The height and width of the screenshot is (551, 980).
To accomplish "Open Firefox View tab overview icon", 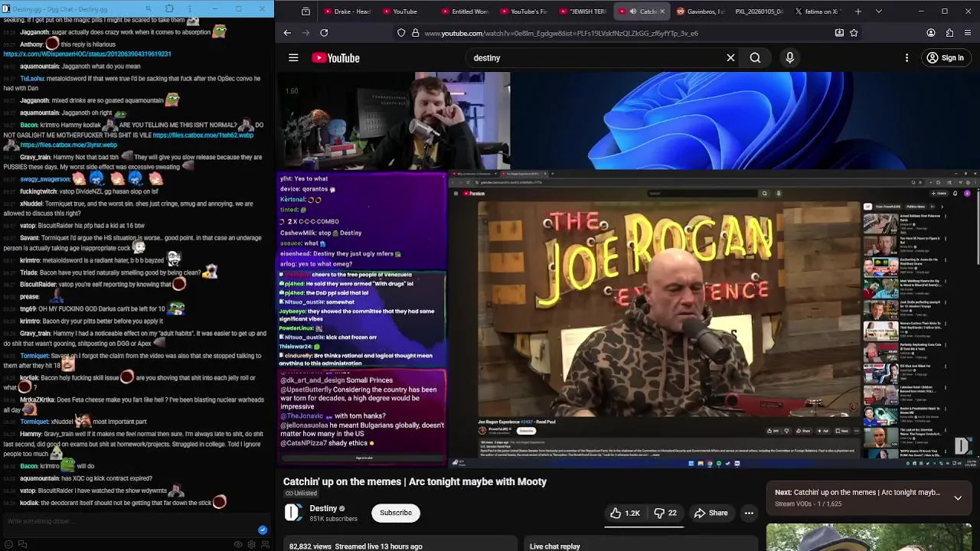I will pos(305,11).
